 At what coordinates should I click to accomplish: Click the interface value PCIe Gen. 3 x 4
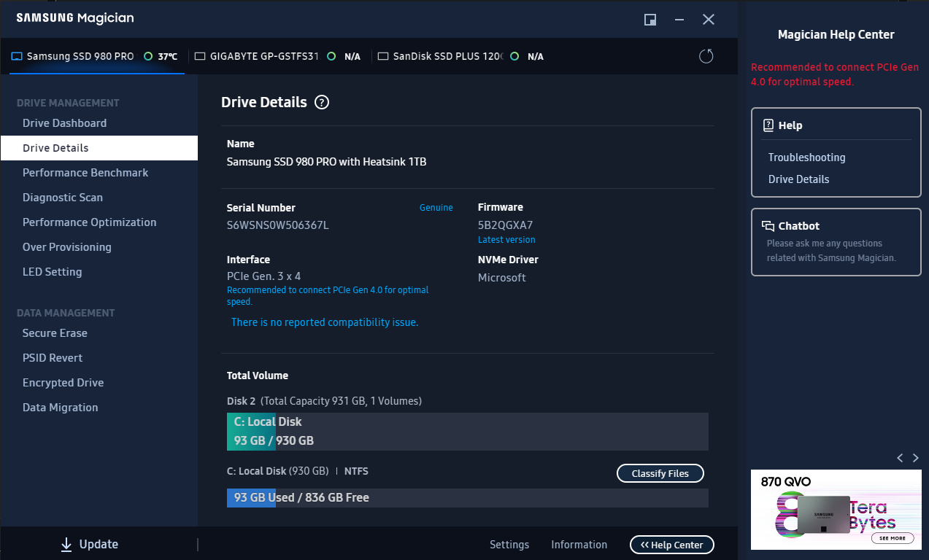click(263, 276)
